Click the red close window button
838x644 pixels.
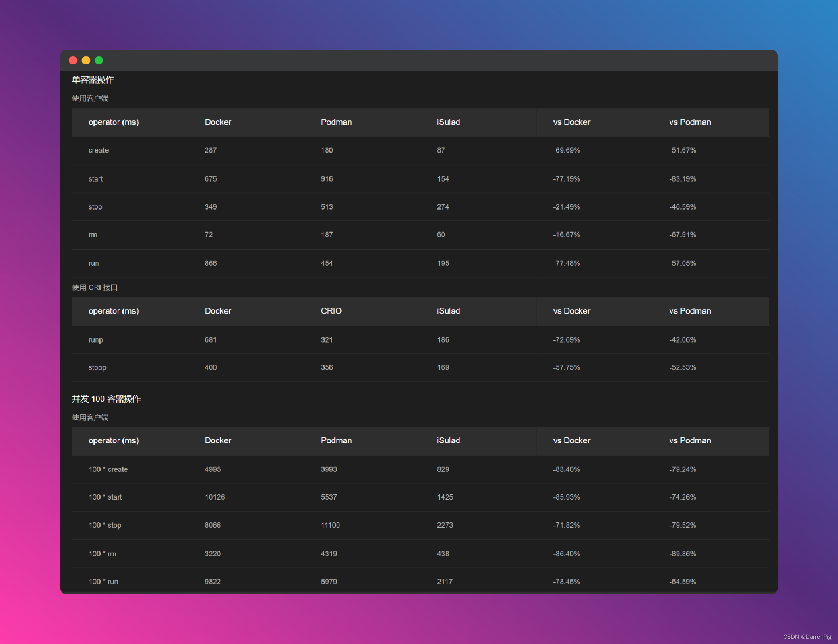coord(73,60)
